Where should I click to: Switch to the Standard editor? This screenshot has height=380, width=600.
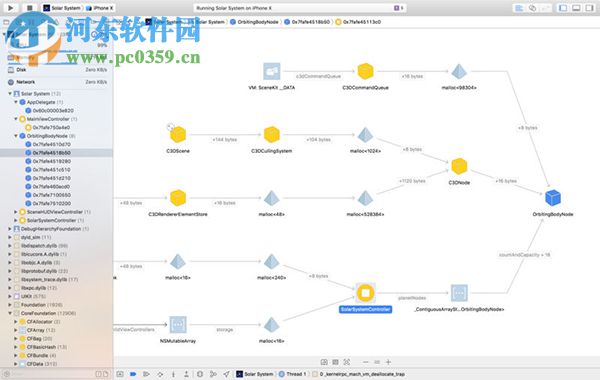519,8
